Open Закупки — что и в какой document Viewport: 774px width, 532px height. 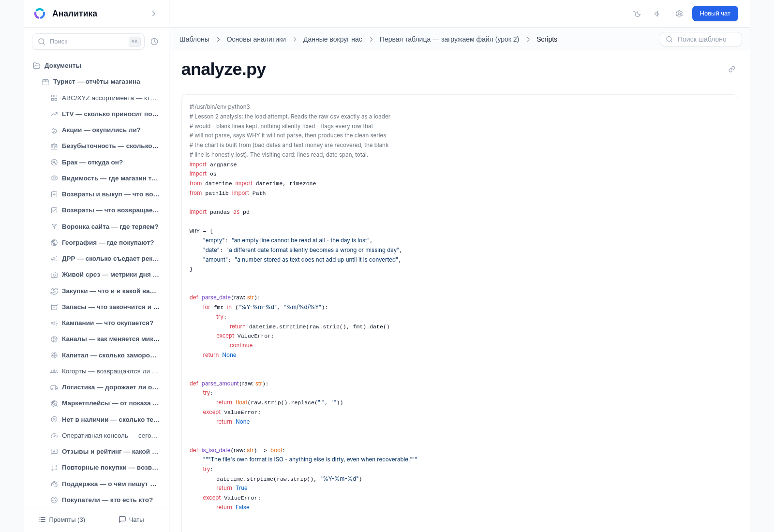point(109,291)
